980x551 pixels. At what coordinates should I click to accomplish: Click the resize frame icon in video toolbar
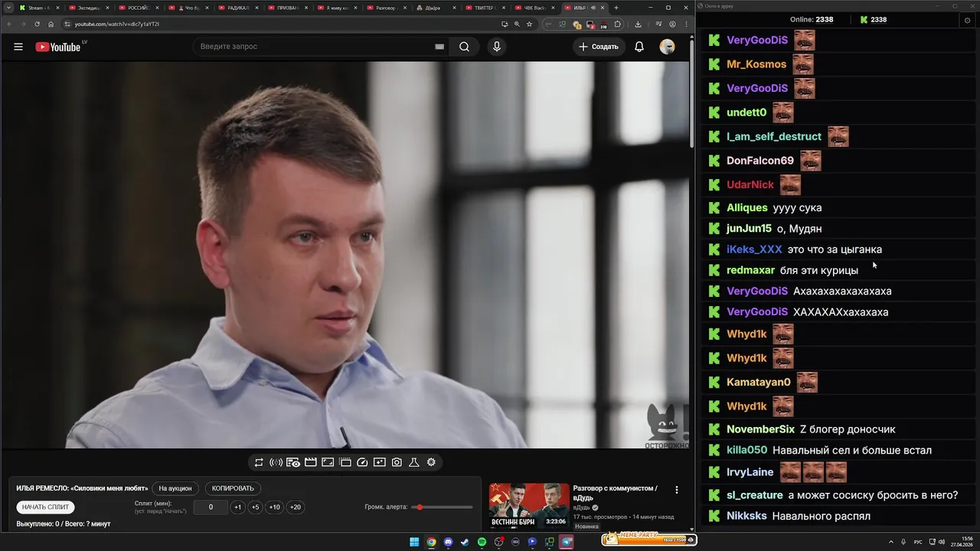328,462
